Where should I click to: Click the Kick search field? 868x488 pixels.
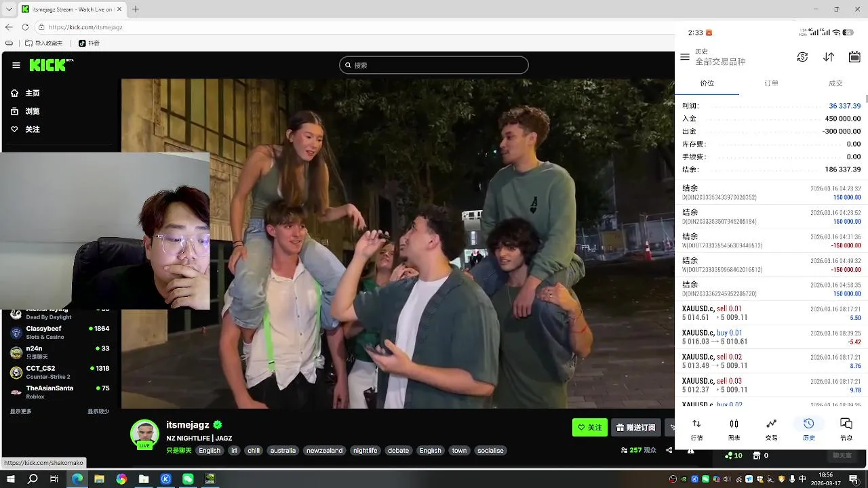434,65
